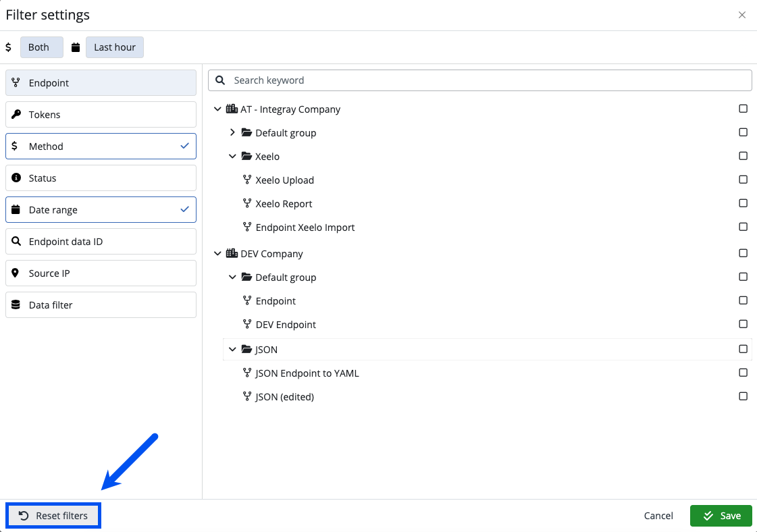Screen dimensions: 757x532
Task: Open the Tokens filter with key icon
Action: 16,114
